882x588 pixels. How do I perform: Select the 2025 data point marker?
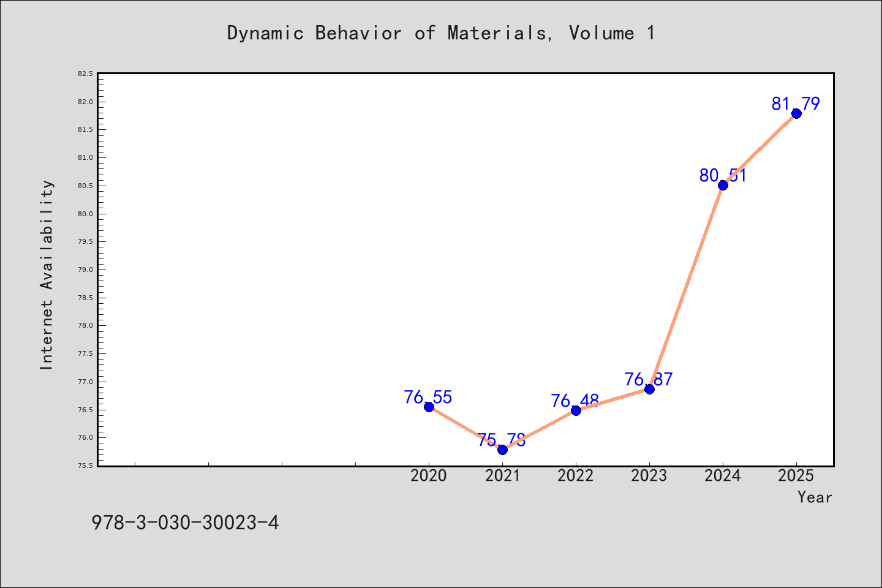(796, 113)
